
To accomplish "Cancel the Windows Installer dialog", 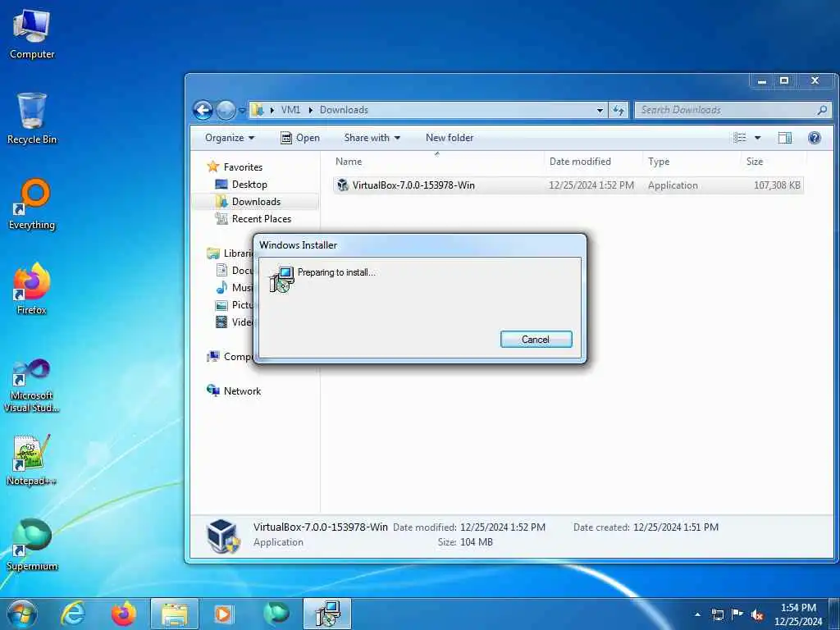I will (536, 339).
